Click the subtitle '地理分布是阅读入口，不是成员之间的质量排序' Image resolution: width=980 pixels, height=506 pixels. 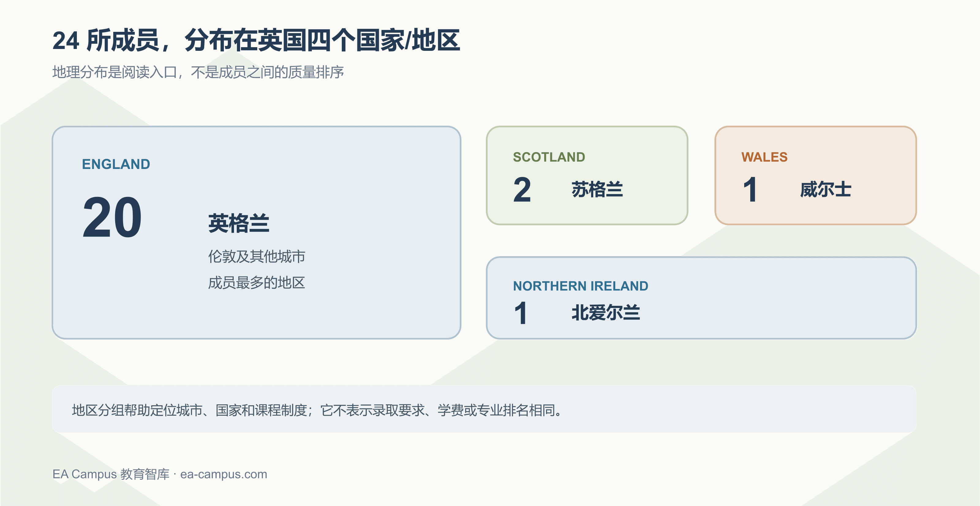[x=198, y=72]
